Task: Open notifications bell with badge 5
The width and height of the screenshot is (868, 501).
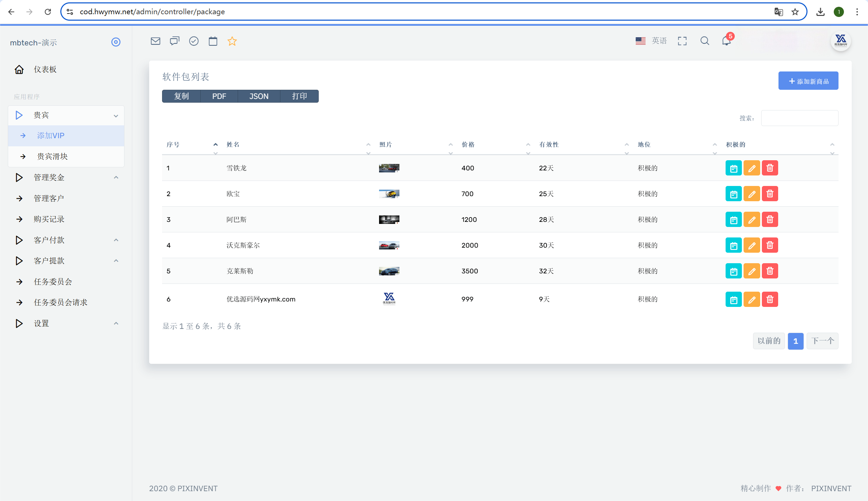Action: tap(726, 41)
